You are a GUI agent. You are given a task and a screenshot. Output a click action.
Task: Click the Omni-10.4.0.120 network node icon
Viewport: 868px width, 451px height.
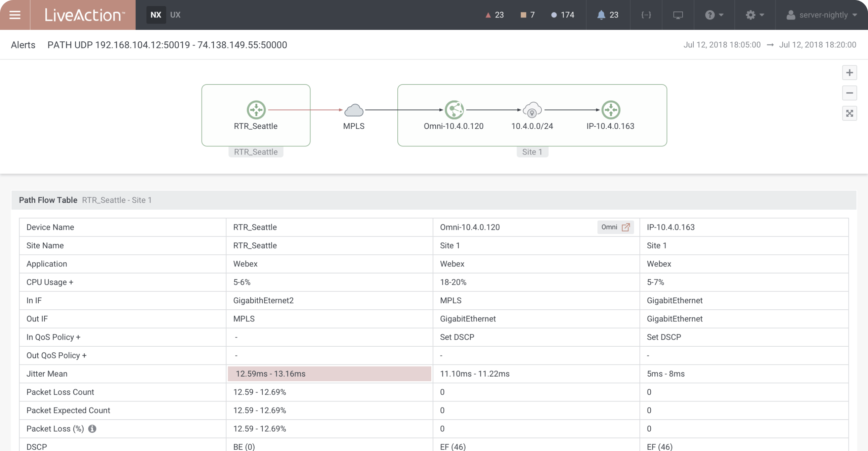point(453,110)
